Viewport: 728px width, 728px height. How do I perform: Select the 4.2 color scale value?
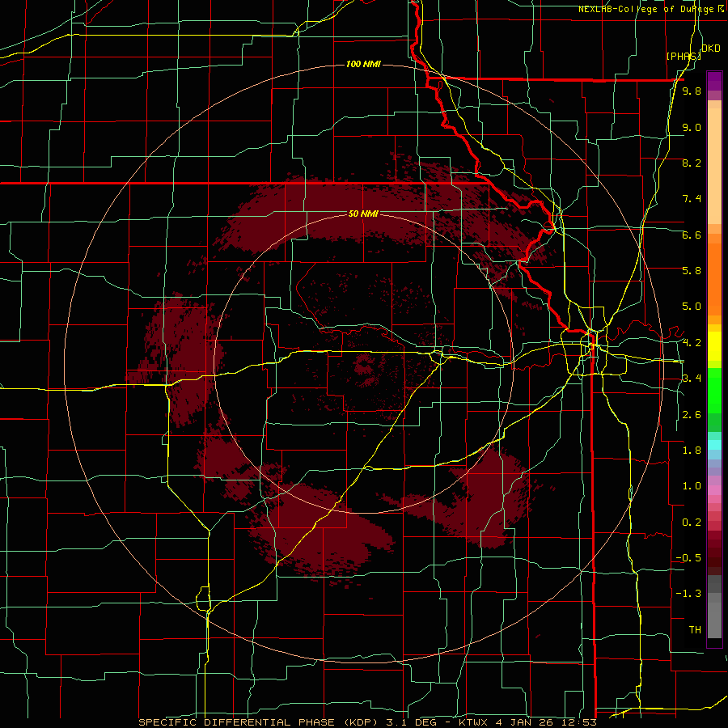692,343
